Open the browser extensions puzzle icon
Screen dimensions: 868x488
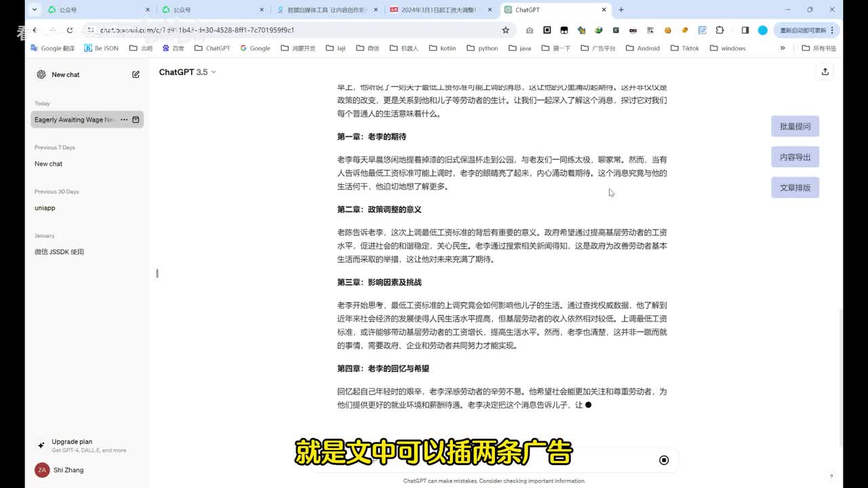[719, 30]
